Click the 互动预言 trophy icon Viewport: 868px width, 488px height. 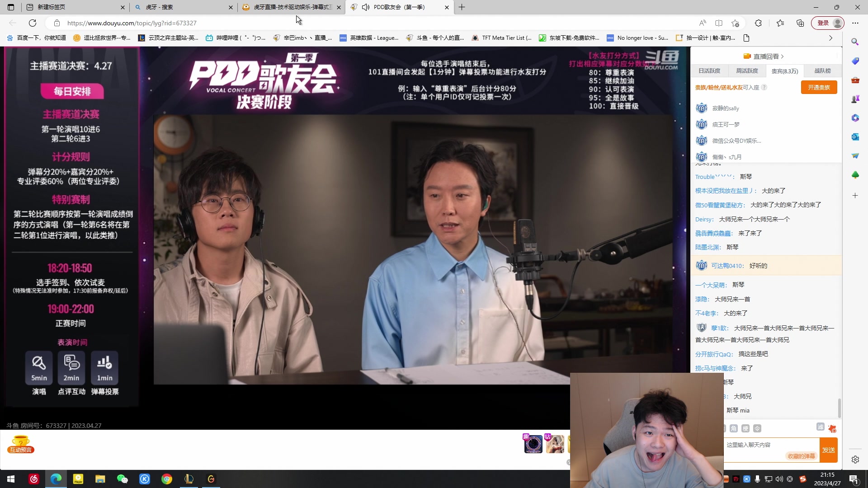(21, 444)
